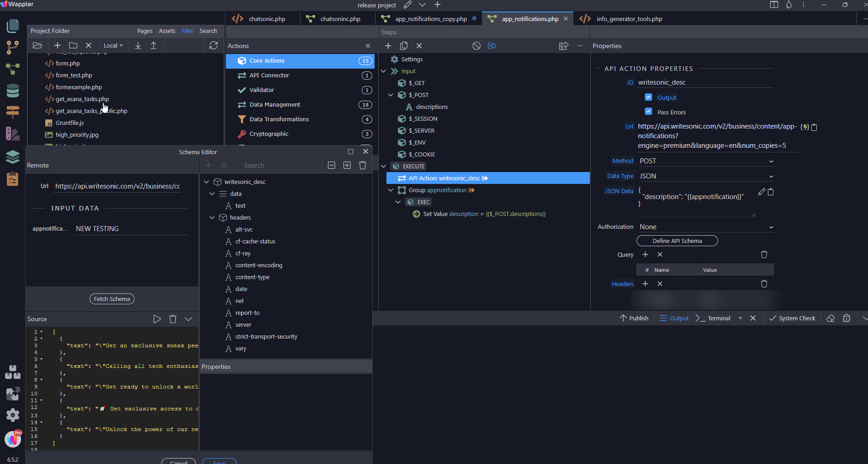The image size is (868, 464).
Task: Collapse the EXECUTE node in Steps
Action: [384, 166]
